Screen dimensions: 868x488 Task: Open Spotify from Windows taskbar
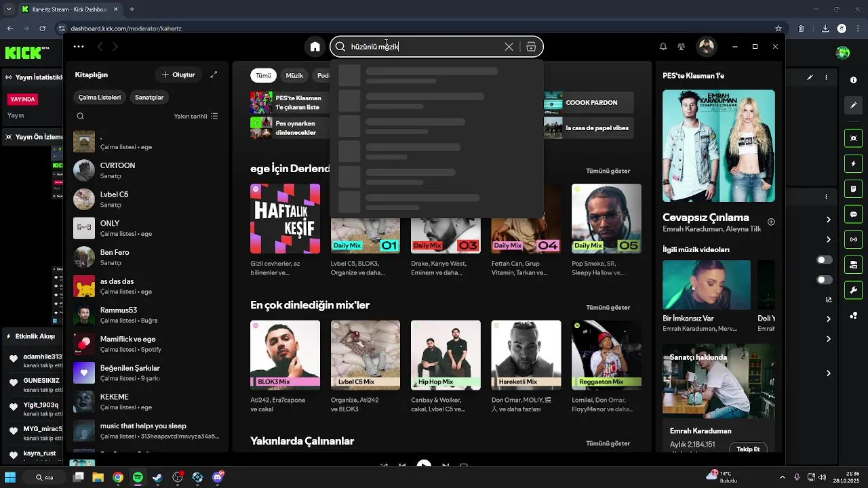138,478
